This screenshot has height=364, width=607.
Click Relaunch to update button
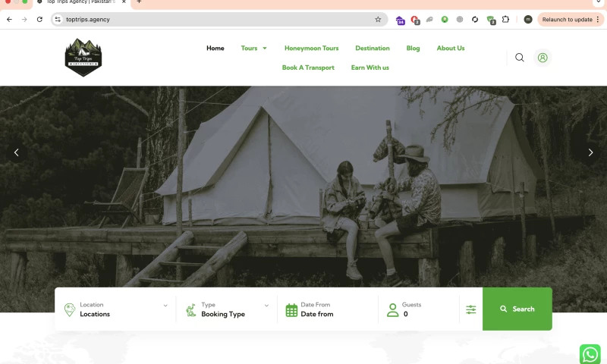(x=571, y=20)
